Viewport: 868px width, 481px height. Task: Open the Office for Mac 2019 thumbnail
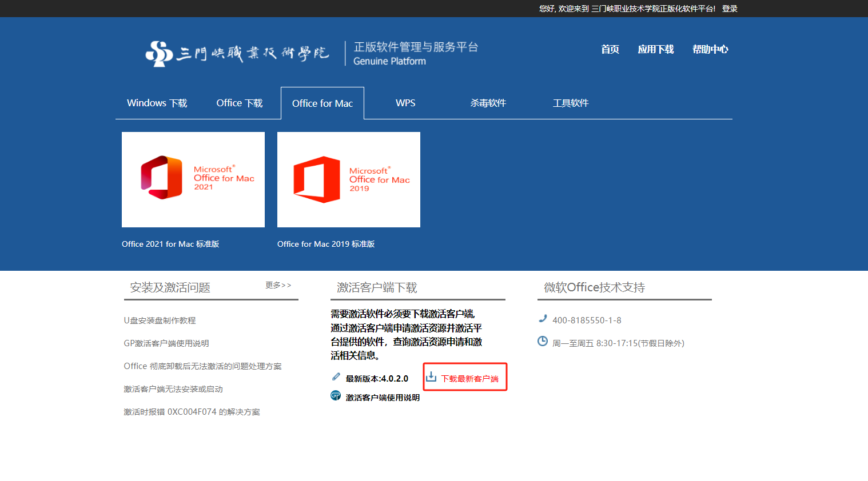(349, 180)
